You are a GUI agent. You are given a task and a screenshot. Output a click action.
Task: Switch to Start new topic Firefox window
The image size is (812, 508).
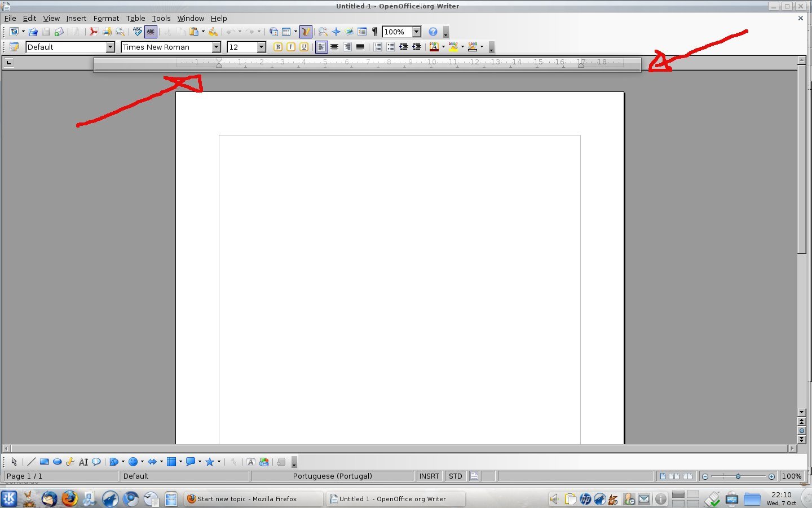tap(253, 499)
